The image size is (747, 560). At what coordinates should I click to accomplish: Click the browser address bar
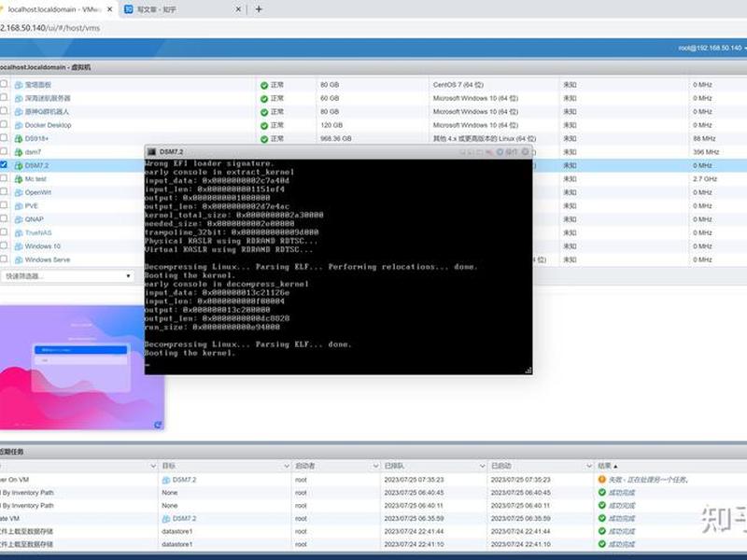(373, 28)
